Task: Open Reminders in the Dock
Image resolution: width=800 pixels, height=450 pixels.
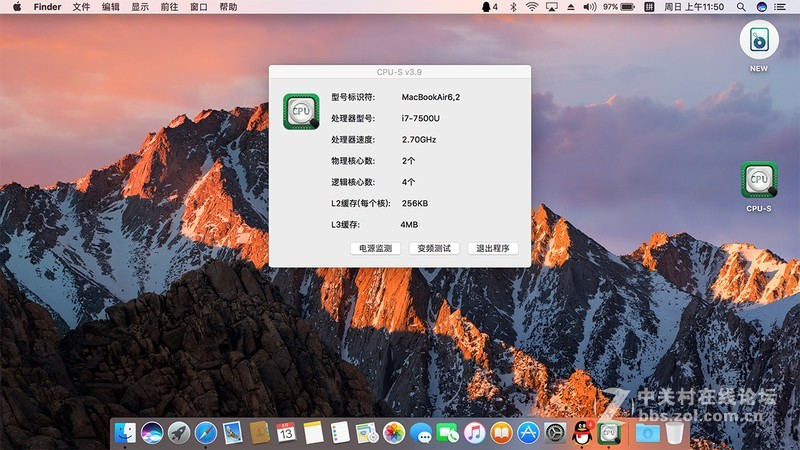Action: [x=340, y=433]
